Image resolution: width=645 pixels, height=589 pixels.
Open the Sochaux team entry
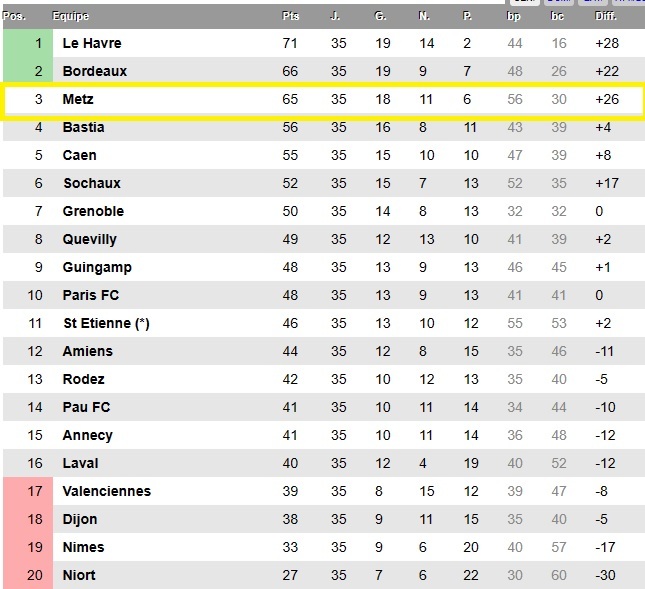(x=91, y=184)
